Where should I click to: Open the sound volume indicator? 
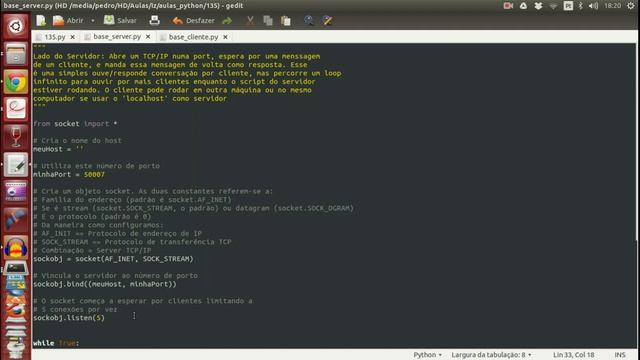(593, 6)
